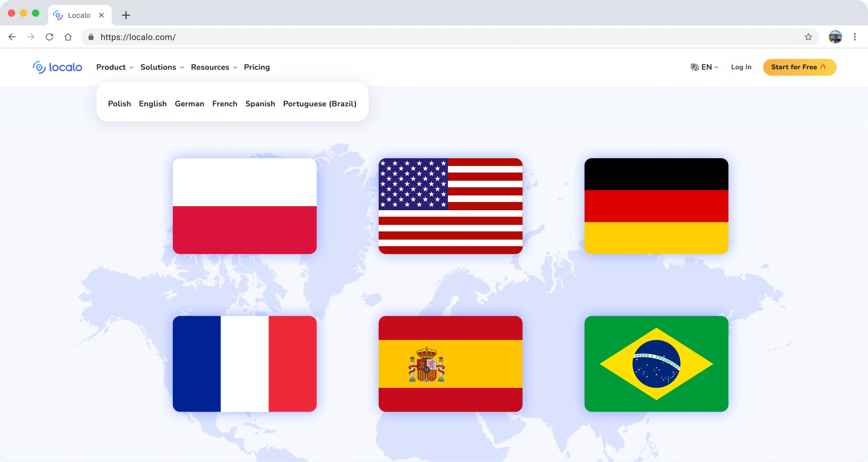
Task: Select Polish from language list
Action: (119, 104)
